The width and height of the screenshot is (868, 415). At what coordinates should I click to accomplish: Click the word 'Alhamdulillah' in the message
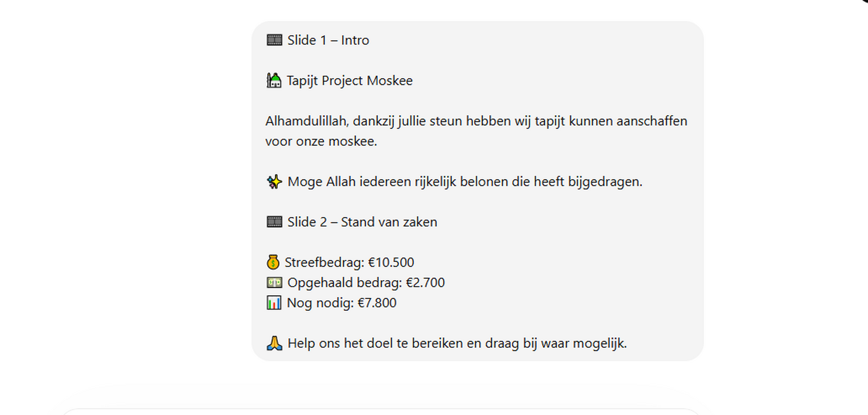coord(307,121)
